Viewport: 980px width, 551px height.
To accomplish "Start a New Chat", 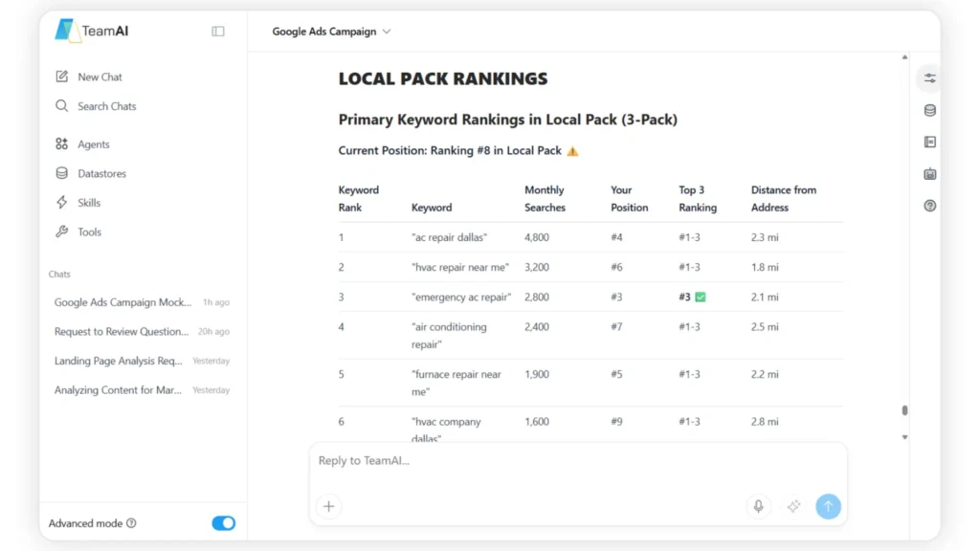I will [x=100, y=77].
